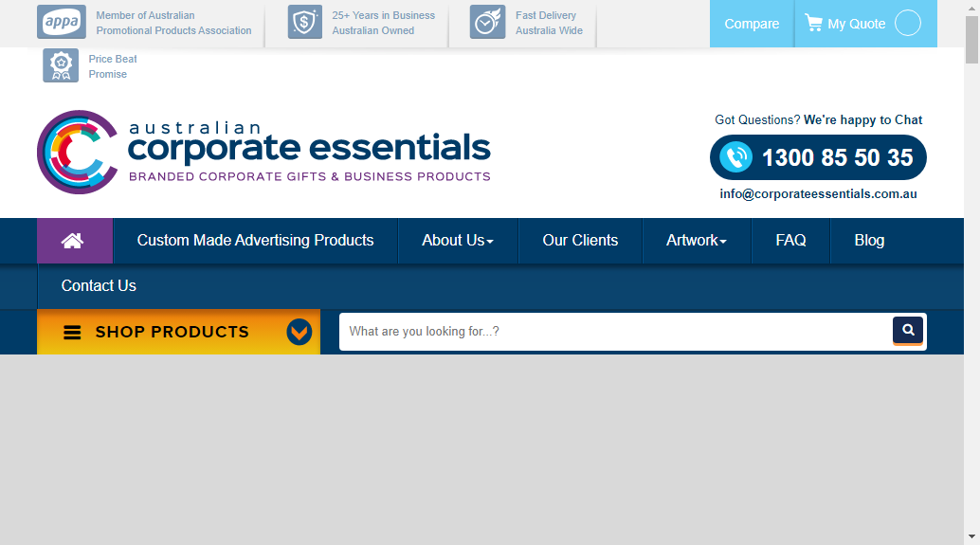
Task: Click the Australian Corporate Essentials logo
Action: coord(263,152)
